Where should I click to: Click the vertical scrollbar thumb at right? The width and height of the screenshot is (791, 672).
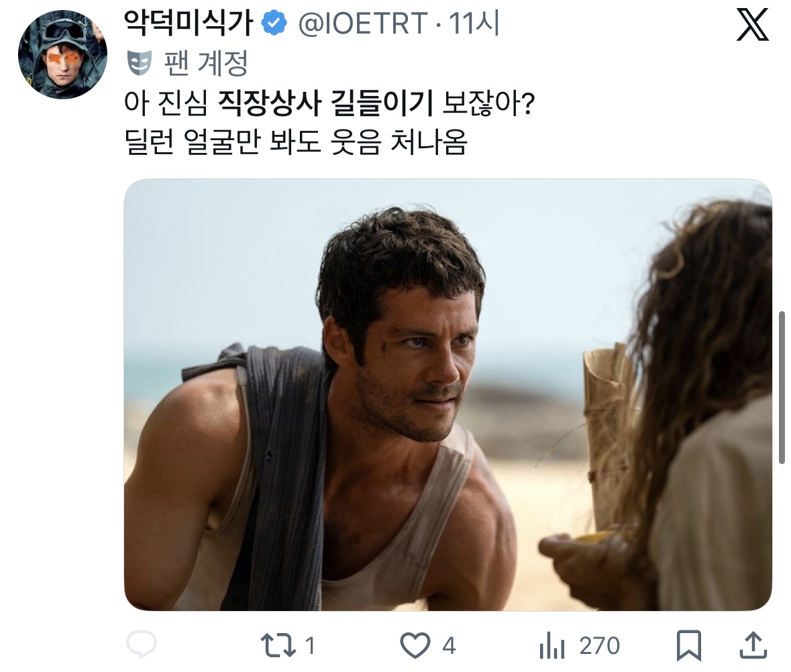point(782,387)
